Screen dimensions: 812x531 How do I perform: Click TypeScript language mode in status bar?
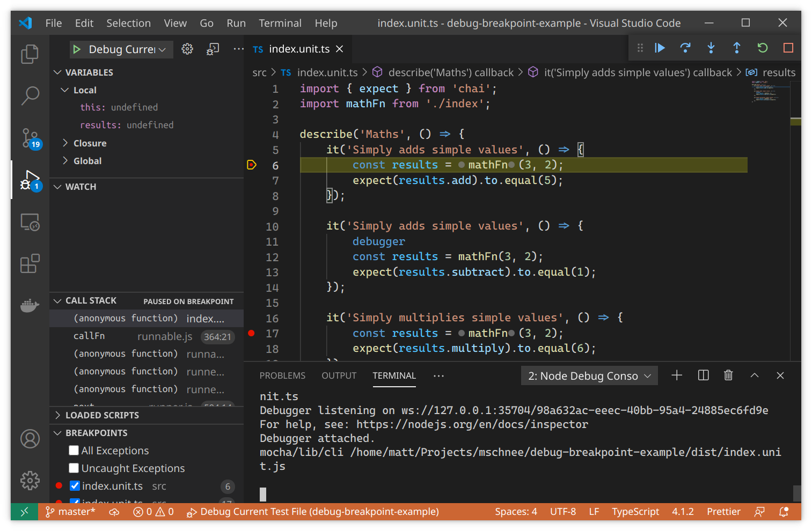point(635,512)
